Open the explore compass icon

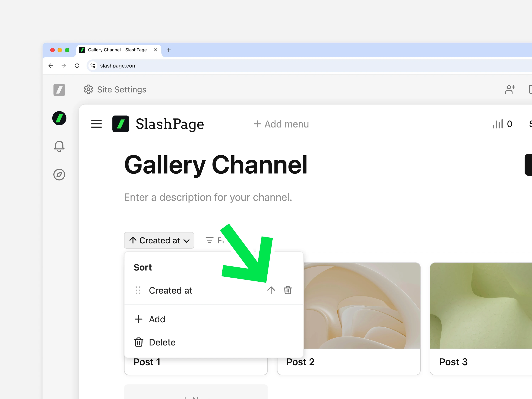[59, 175]
